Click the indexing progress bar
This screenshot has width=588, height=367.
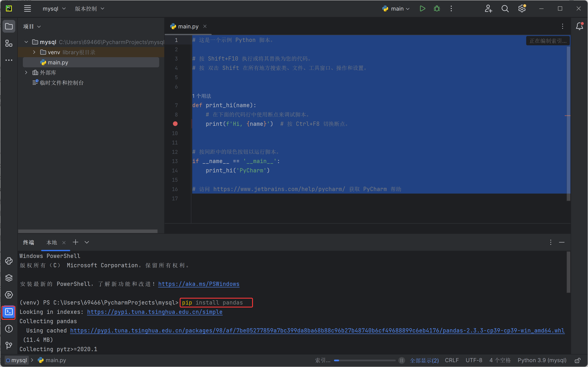pos(364,360)
